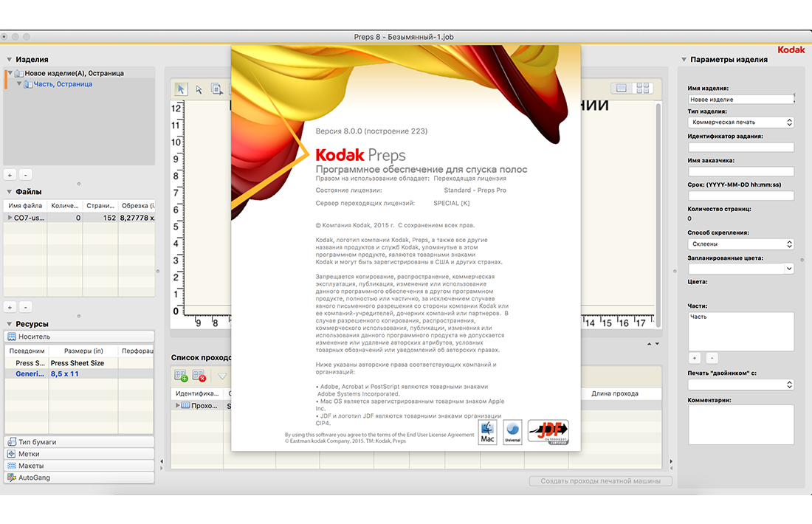Expand the press run item in Список проходов
The height and width of the screenshot is (524, 812).
[178, 404]
